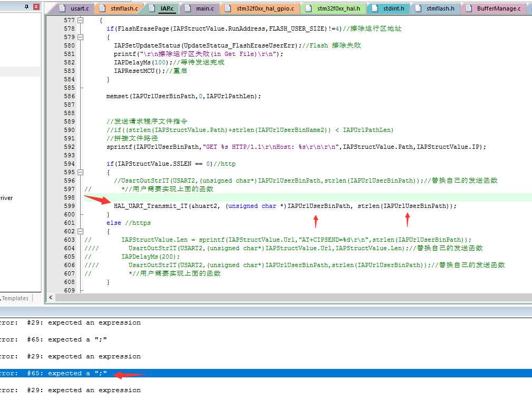
Task: Click line number 598 in the margin
Action: pos(69,197)
